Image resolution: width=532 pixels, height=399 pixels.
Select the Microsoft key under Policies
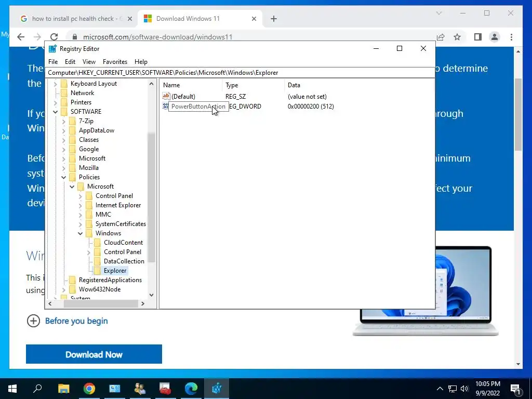tap(100, 187)
